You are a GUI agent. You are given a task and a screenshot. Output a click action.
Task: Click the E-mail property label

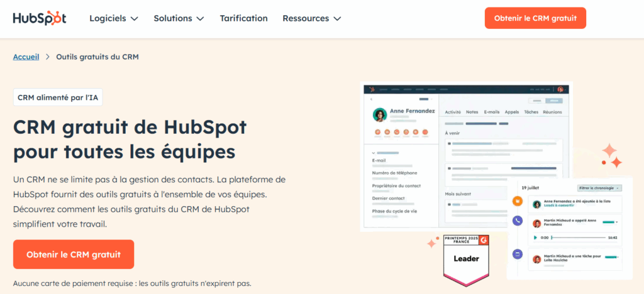coord(379,160)
